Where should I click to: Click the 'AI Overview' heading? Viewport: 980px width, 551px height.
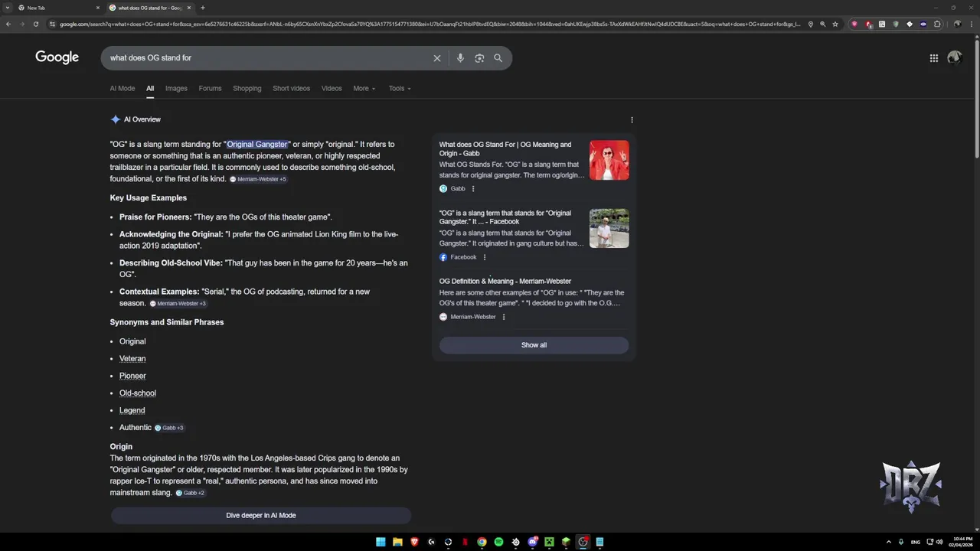click(x=142, y=119)
